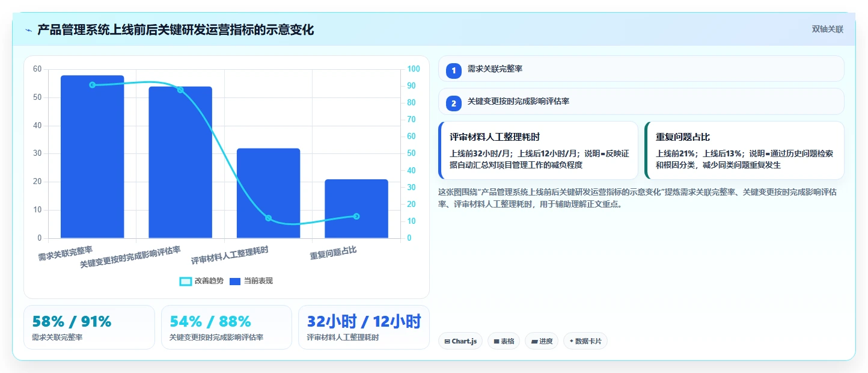The height and width of the screenshot is (373, 868).
Task: Click the 评审材料人工整理耗时 blue bar
Action: (268, 193)
